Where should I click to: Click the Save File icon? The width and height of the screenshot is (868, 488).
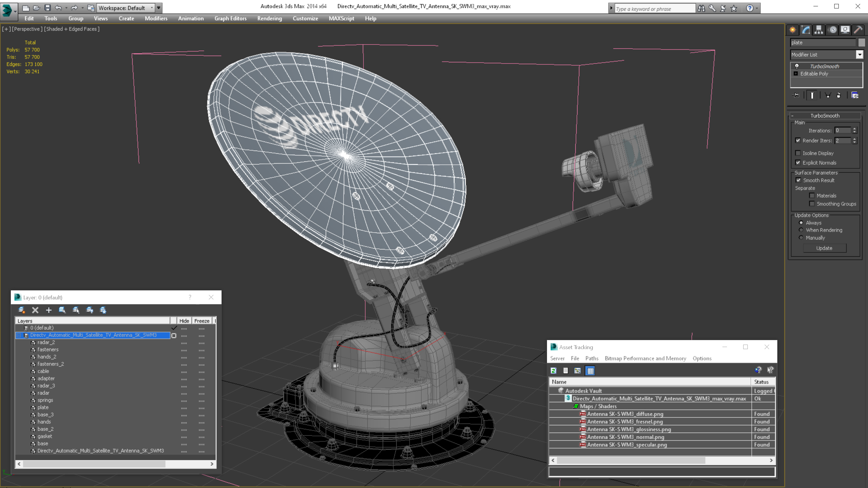(x=48, y=8)
